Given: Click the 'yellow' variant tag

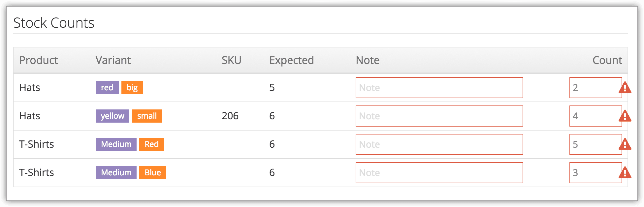Looking at the screenshot, I should 113,116.
